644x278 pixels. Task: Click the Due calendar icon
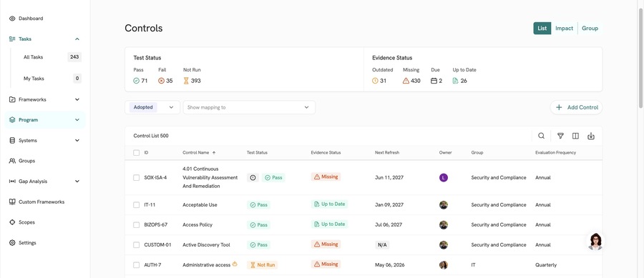click(434, 81)
